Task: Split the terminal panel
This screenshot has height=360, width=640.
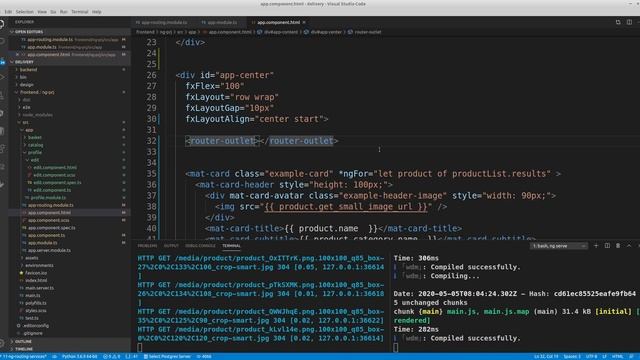Action: pos(607,246)
